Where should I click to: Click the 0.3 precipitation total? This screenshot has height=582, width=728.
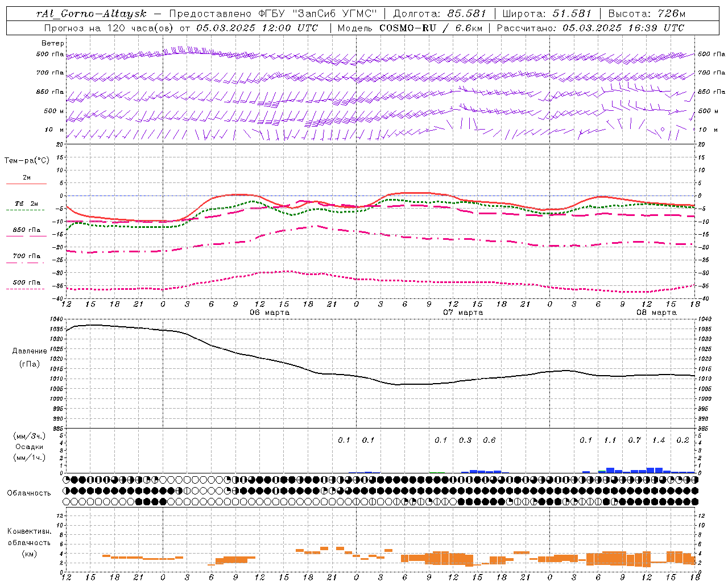465,440
